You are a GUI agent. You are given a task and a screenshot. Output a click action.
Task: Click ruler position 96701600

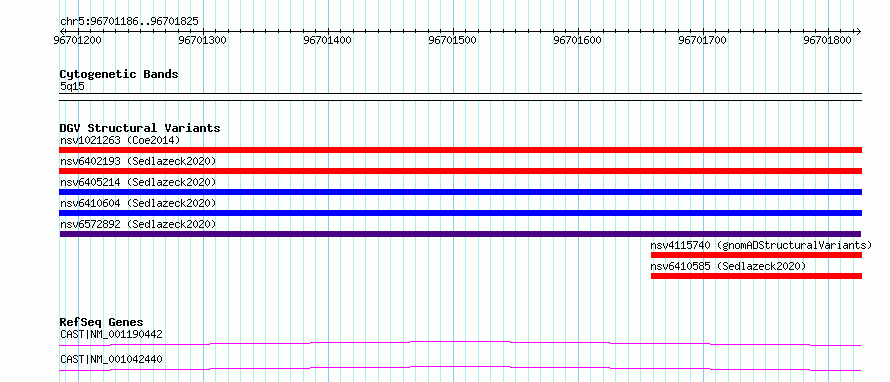(578, 41)
